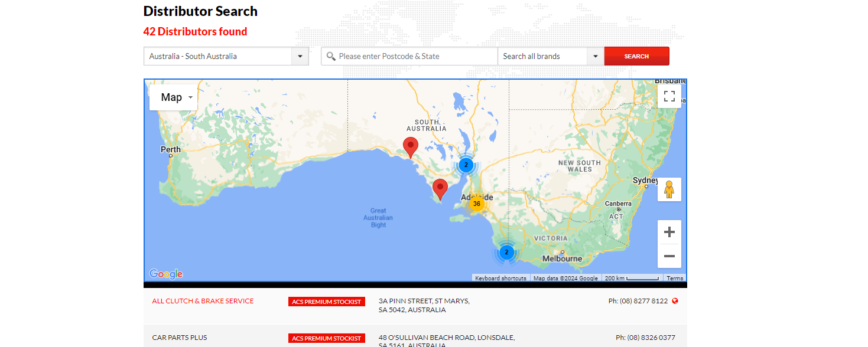Open the blue 2 cluster north of Adelaide
The image size is (868, 347).
click(x=466, y=165)
